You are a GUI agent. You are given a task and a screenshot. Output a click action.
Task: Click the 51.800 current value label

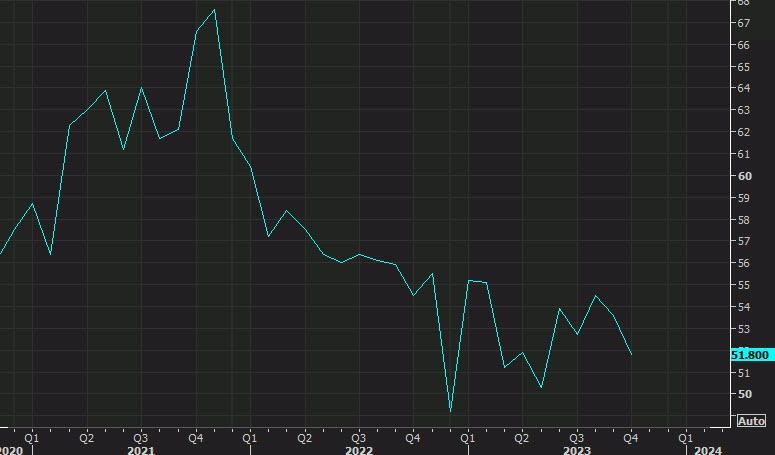tap(749, 354)
